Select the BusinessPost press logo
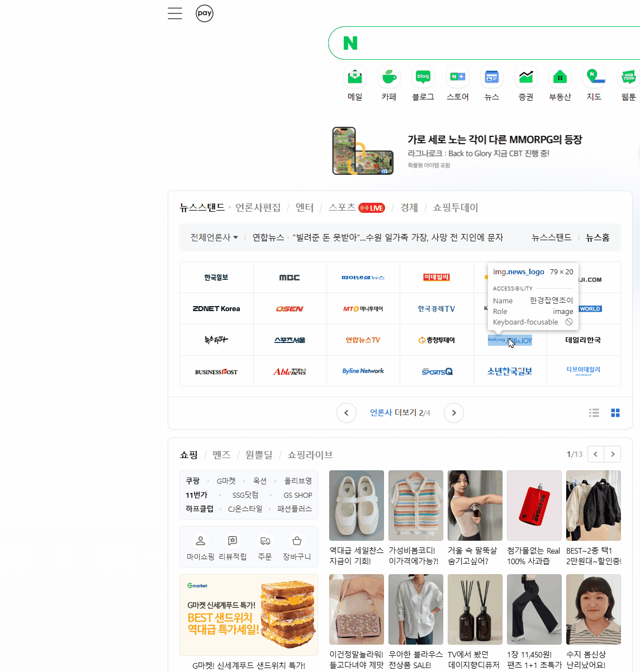The height and width of the screenshot is (672, 640). [216, 371]
